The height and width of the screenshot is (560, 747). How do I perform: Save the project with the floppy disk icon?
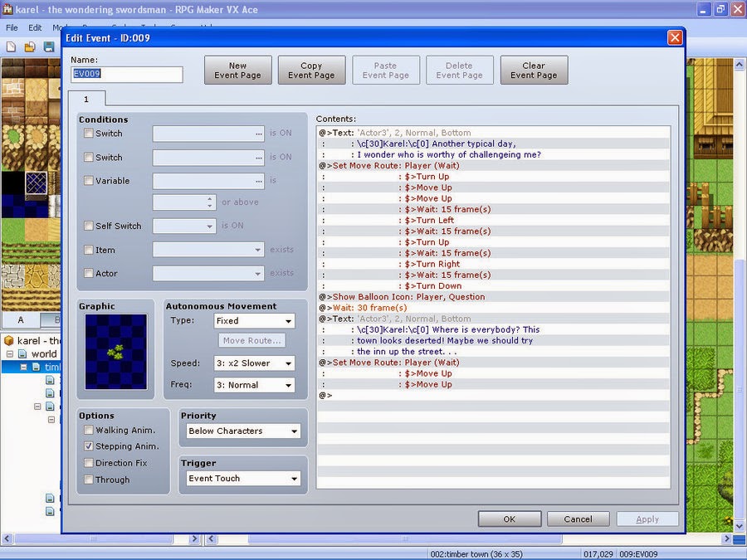coord(49,46)
